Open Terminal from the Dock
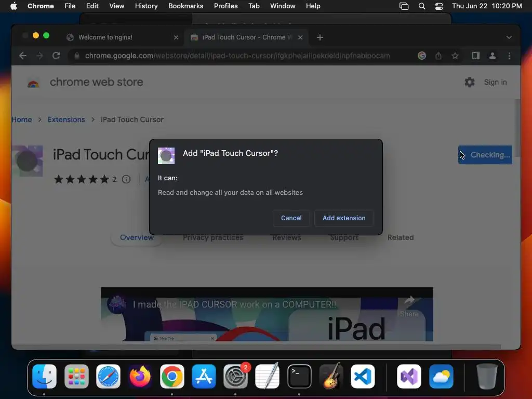 299,377
